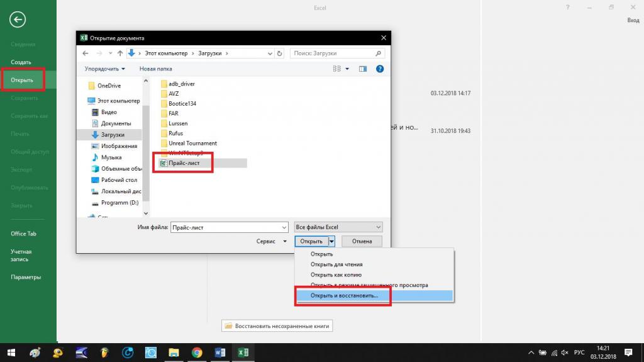Click the dialog forward navigation arrow
Viewport: 644px width, 362px height.
(99, 53)
